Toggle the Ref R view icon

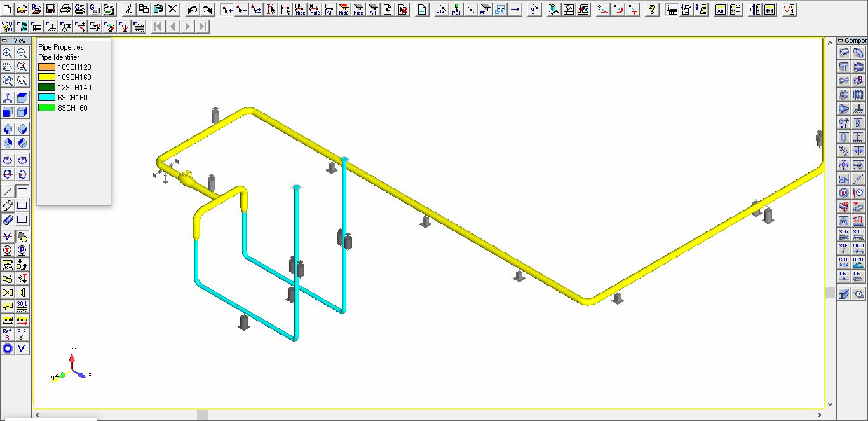pos(8,335)
